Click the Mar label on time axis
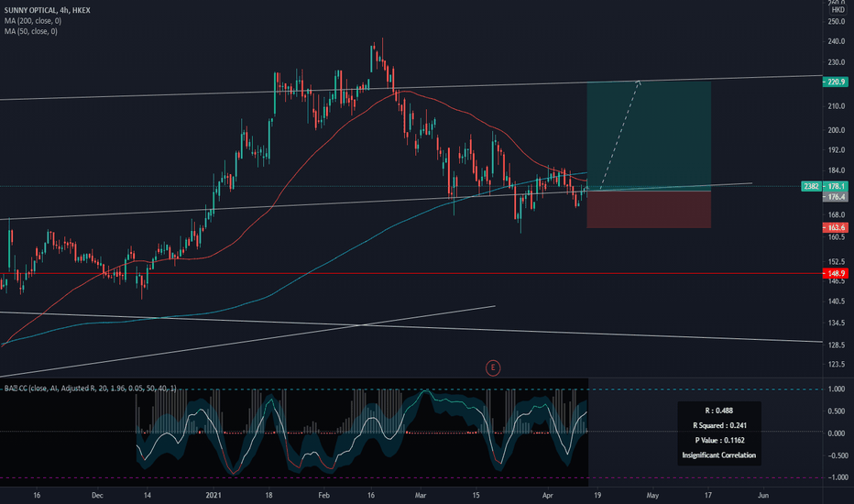Screen dimensions: 854x504 [x=420, y=495]
